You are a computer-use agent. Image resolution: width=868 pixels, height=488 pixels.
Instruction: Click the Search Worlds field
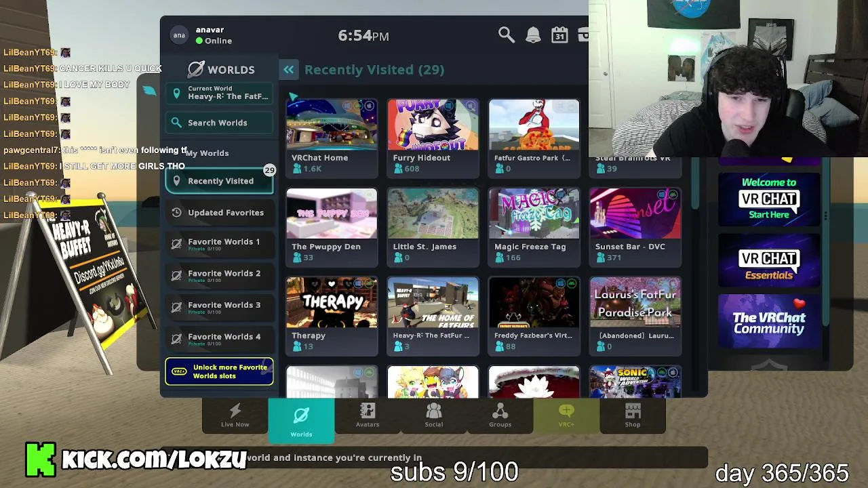219,123
